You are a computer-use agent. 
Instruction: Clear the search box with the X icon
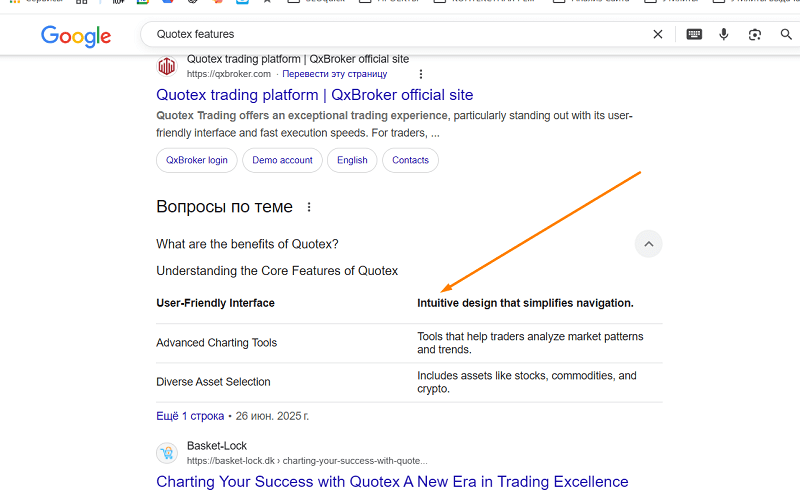(658, 34)
